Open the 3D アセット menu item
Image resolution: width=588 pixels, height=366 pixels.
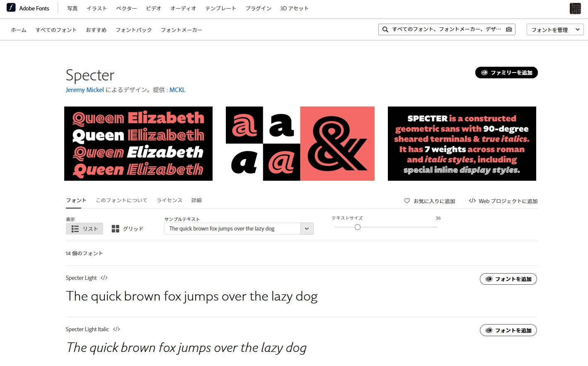[x=294, y=8]
